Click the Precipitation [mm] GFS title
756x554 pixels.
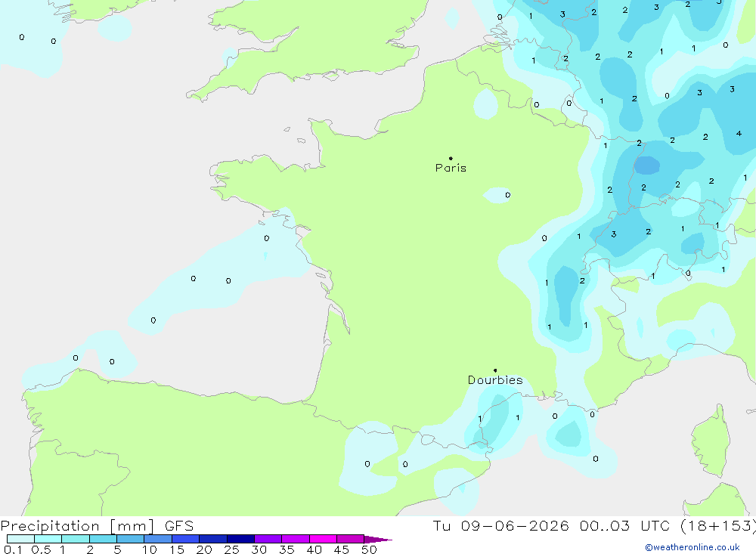(97, 525)
